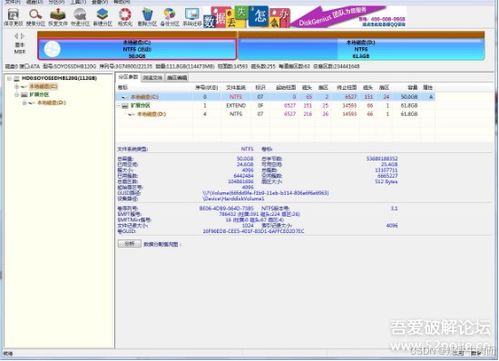Switch to the Sector Editor (扇区编辑) tab
Image resolution: width=499 pixels, height=361 pixels.
coord(177,78)
